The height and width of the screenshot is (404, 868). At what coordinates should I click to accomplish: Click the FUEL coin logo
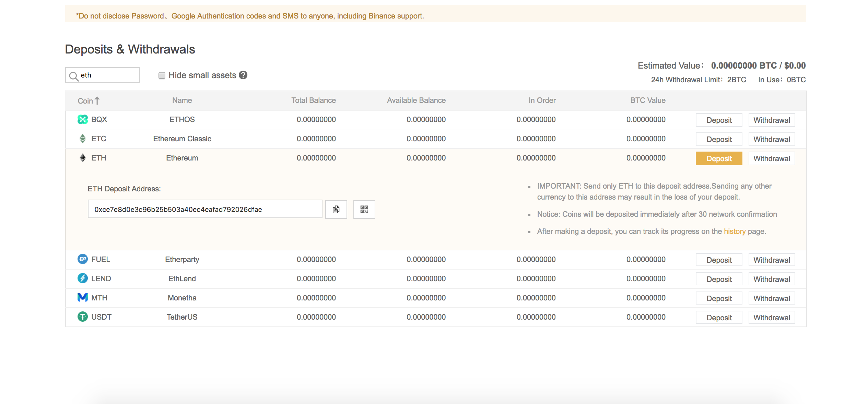(83, 259)
